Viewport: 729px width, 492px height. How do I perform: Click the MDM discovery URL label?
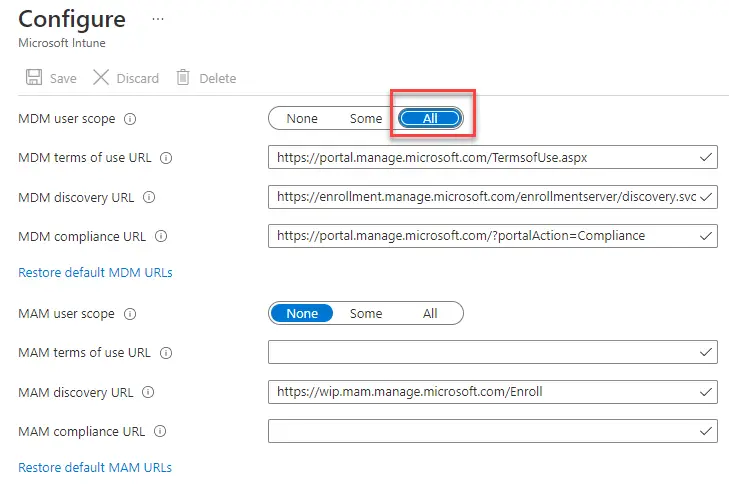[76, 198]
